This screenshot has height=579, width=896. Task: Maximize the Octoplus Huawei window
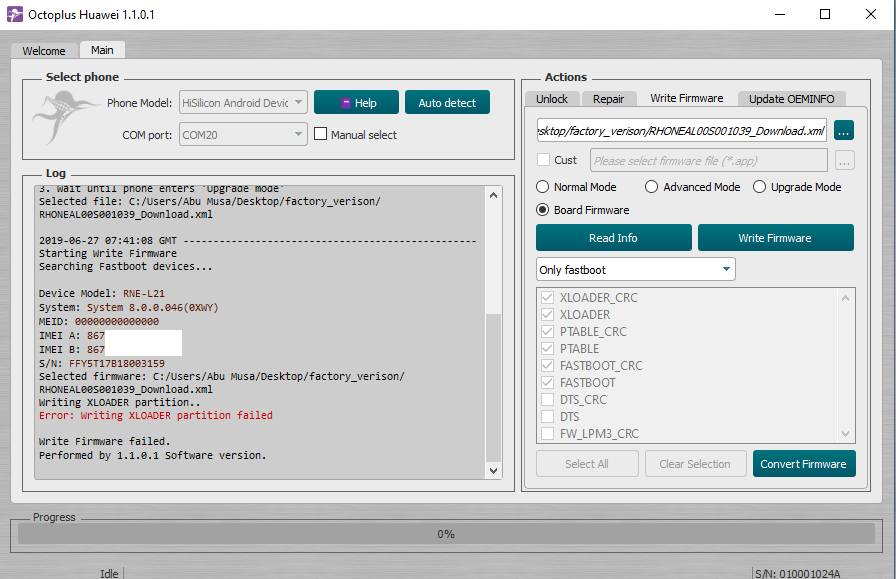[825, 14]
